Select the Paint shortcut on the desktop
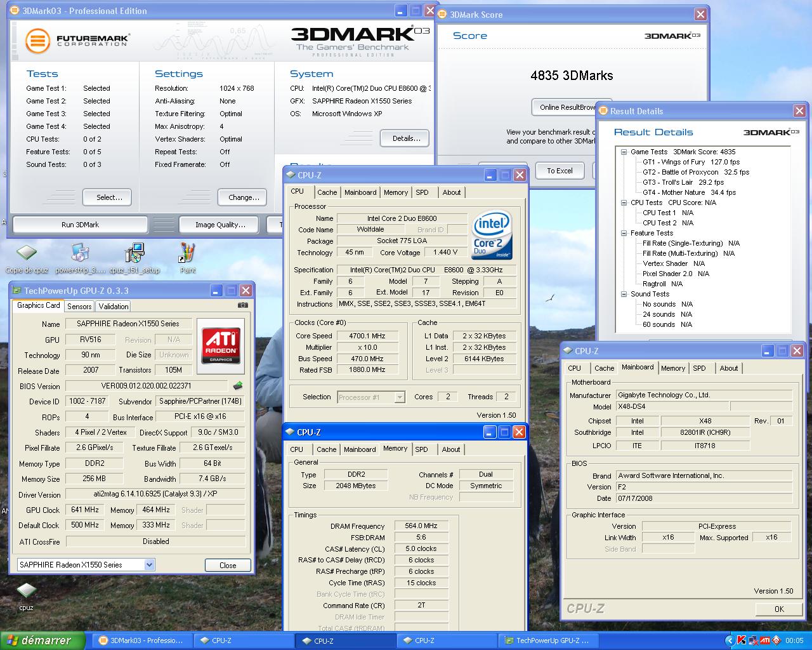812x650 pixels. [188, 258]
